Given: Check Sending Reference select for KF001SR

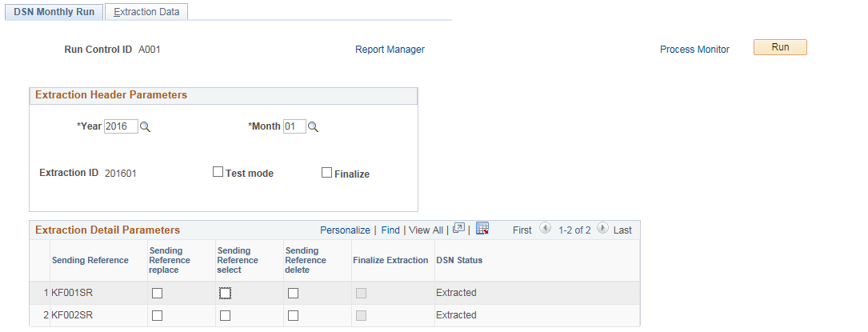Looking at the screenshot, I should (226, 294).
